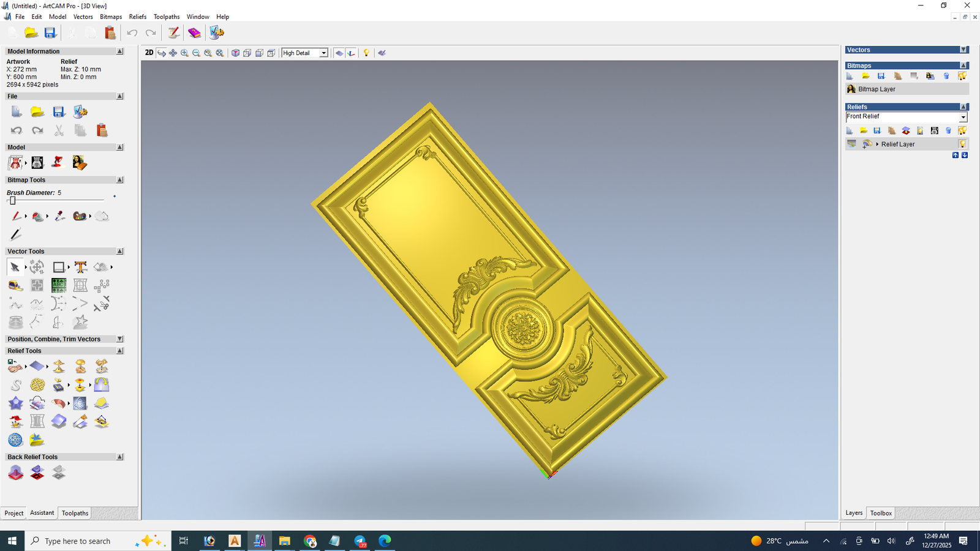The height and width of the screenshot is (551, 980).
Task: Switch to the Toolpaths tab
Action: point(75,513)
